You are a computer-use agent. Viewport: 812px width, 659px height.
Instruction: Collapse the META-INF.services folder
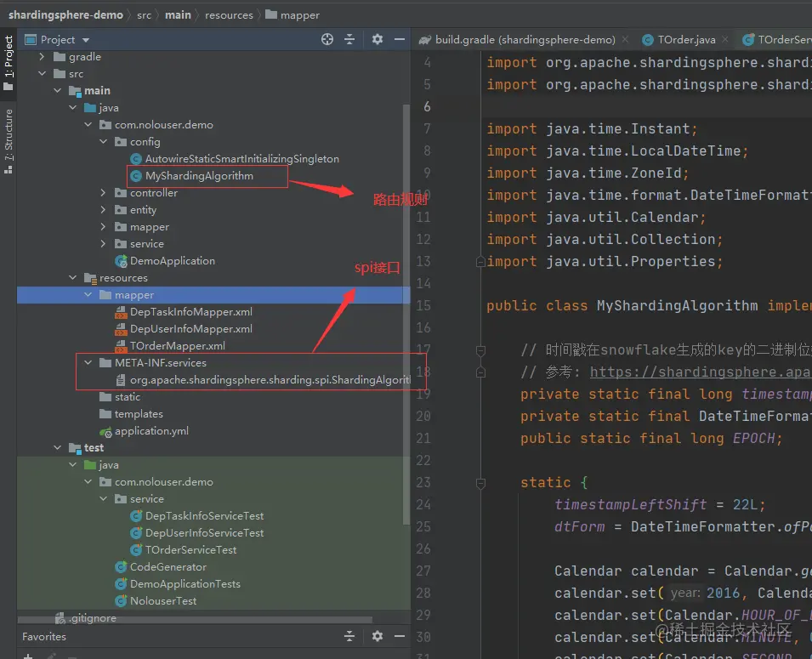point(88,363)
